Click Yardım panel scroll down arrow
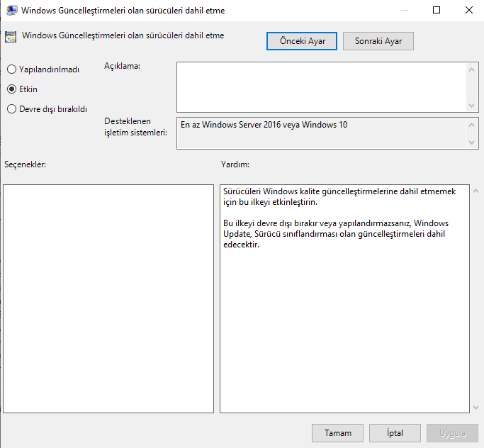The height and width of the screenshot is (448, 484). [x=476, y=408]
